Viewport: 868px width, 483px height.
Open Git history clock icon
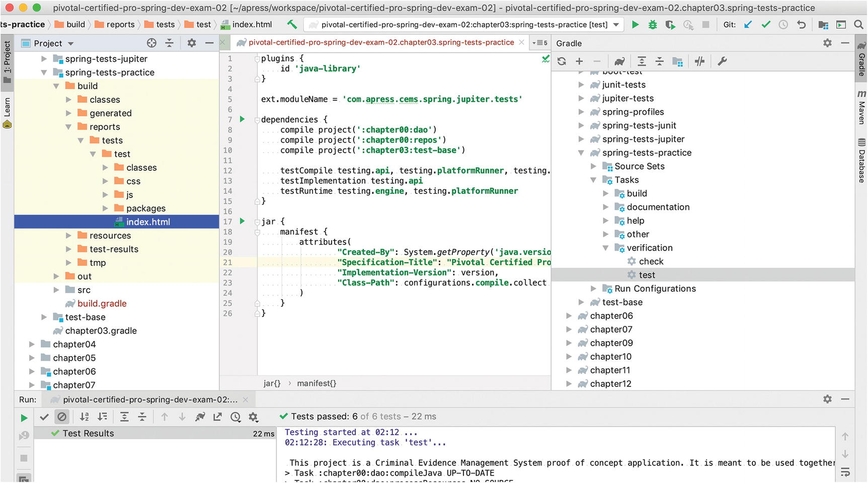click(783, 25)
